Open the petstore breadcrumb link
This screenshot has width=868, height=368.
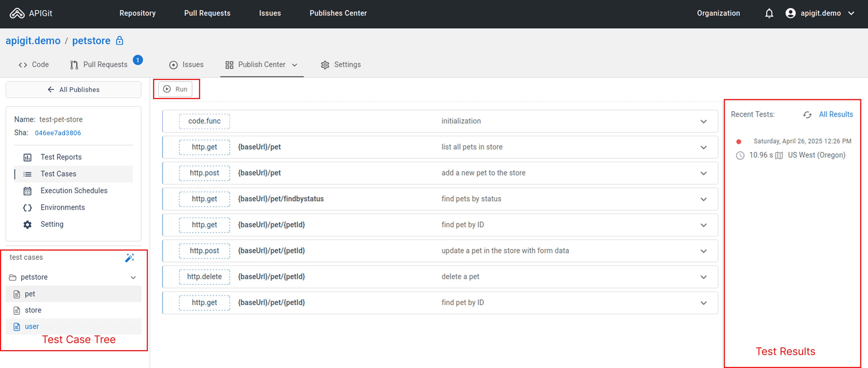click(x=91, y=41)
